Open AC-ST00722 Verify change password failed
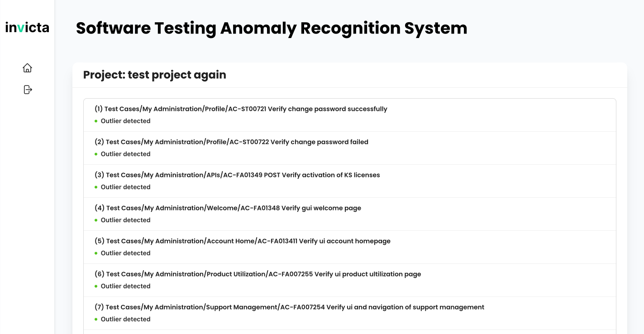This screenshot has width=644, height=334. tap(232, 142)
